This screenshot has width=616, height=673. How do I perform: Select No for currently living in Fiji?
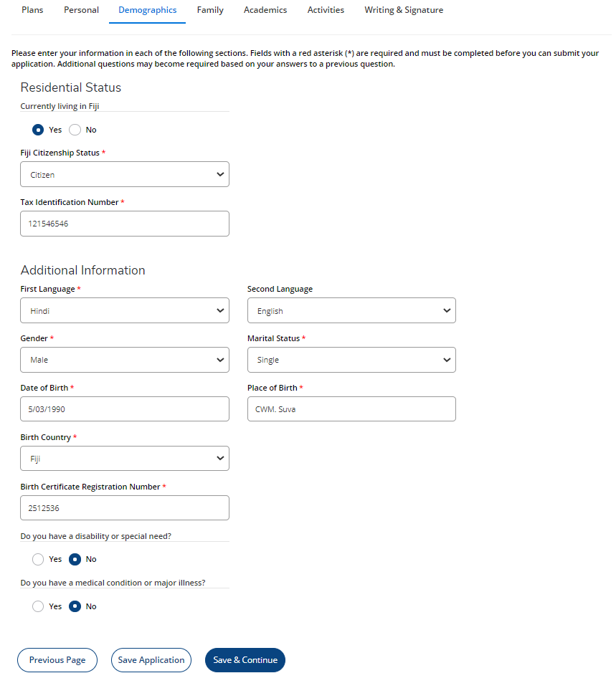click(75, 130)
